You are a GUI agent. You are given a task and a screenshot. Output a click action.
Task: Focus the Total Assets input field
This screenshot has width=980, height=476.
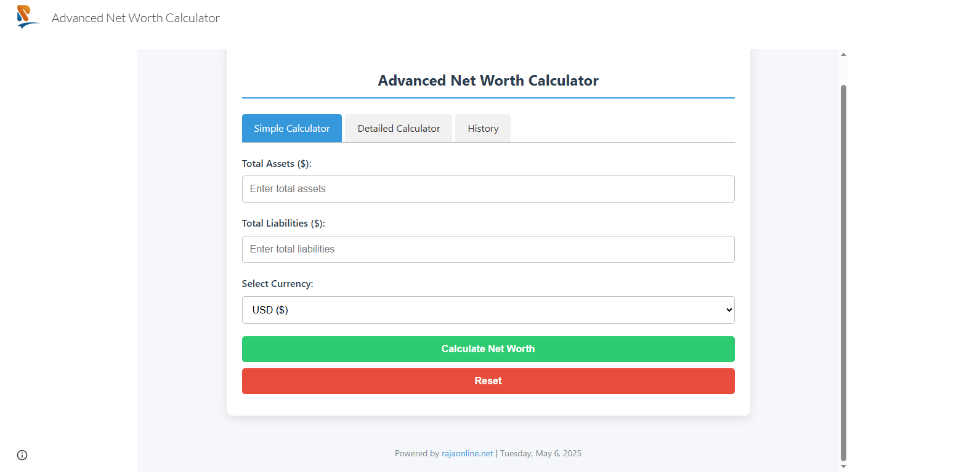click(488, 189)
